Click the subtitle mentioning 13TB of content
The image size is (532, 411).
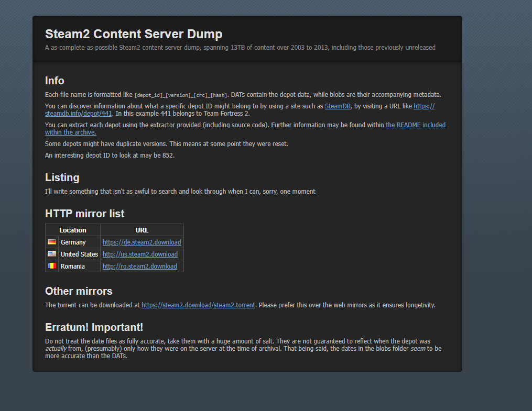pos(240,48)
